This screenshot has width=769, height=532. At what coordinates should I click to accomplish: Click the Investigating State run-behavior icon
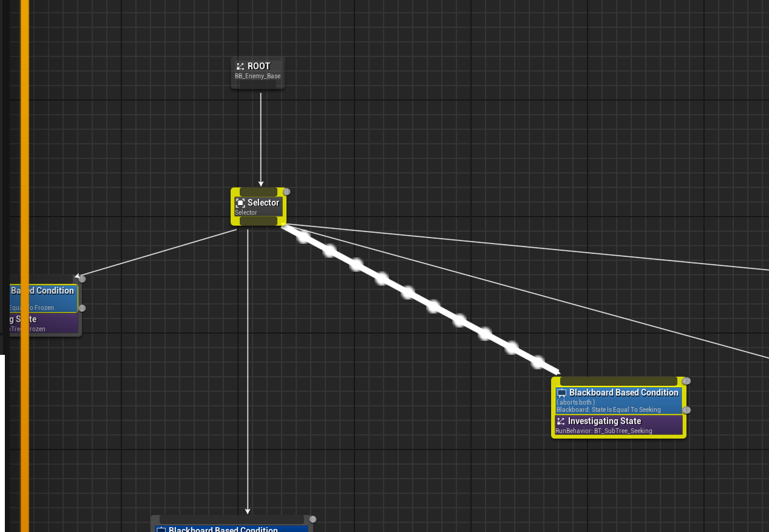(561, 421)
